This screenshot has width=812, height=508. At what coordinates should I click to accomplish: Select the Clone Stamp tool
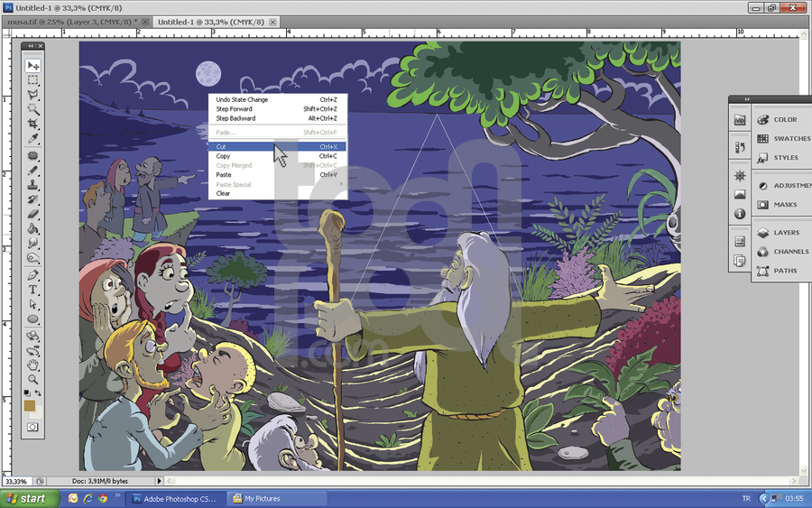[x=32, y=185]
